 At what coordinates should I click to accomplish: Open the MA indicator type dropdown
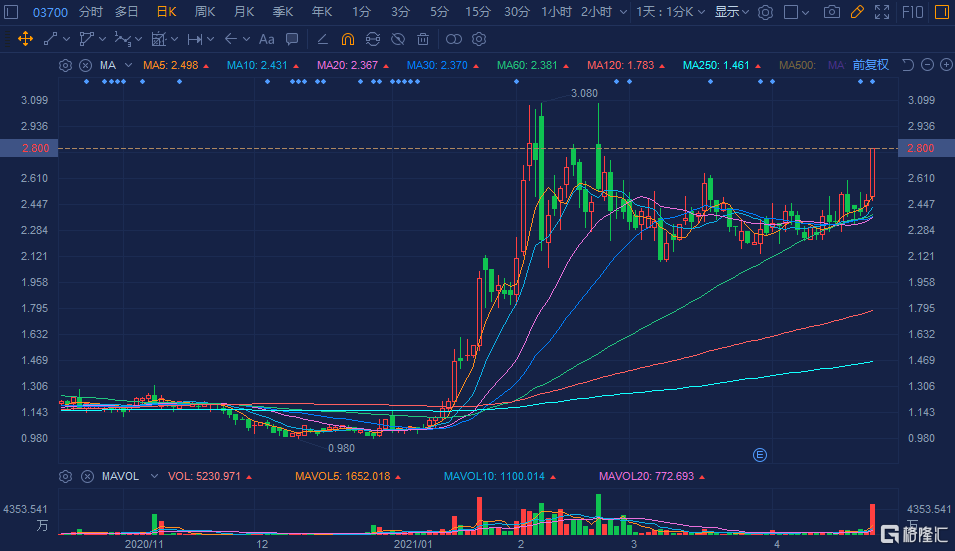pyautogui.click(x=128, y=65)
